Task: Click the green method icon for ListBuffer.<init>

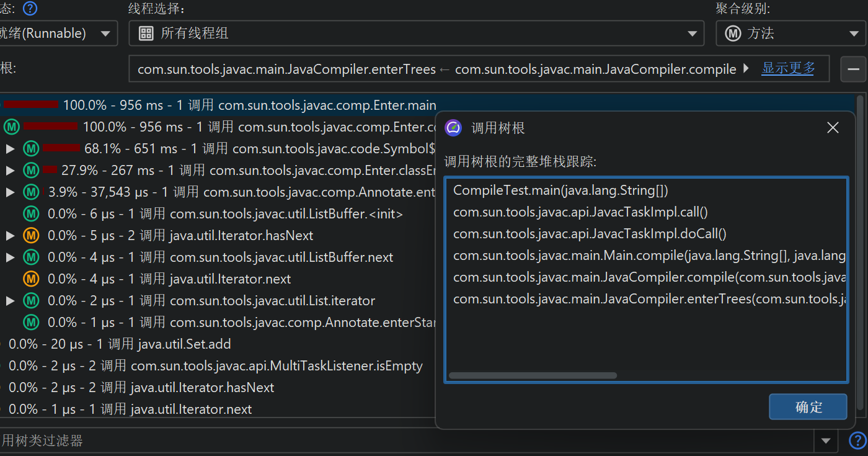Action: coord(31,214)
